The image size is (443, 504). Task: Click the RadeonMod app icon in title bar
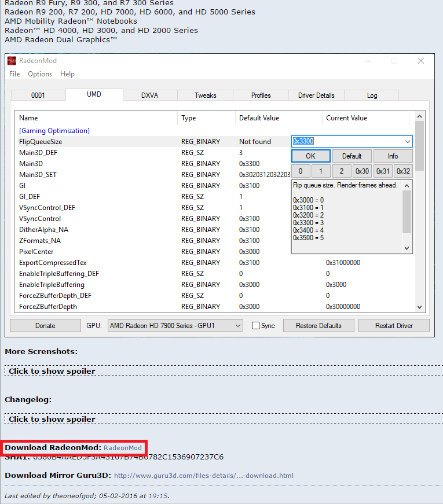pyautogui.click(x=12, y=61)
